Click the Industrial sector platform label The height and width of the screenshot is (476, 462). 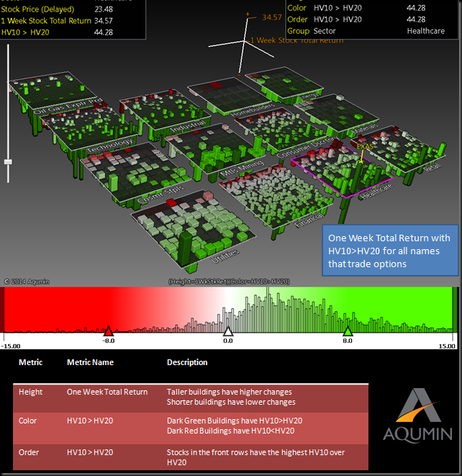(x=188, y=126)
